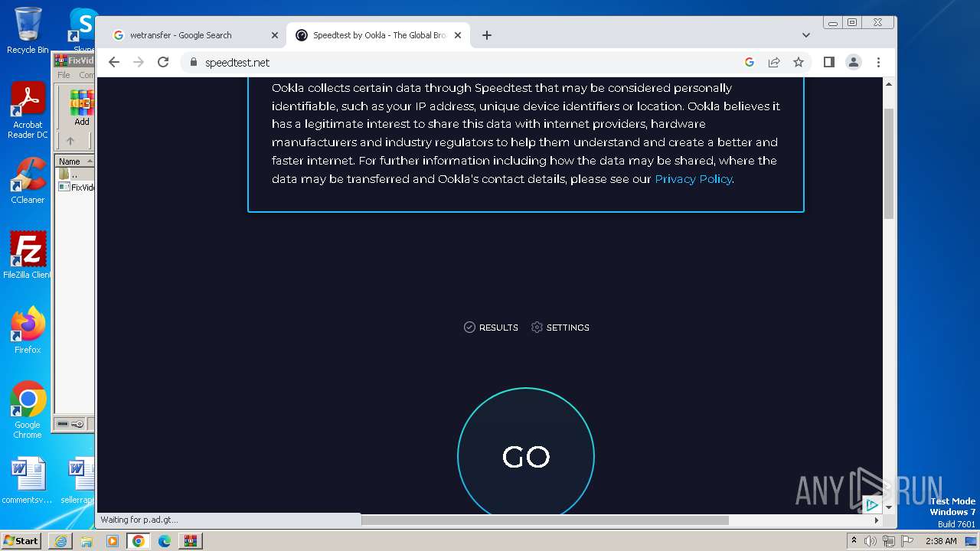980x551 pixels.
Task: Click the site lock icon
Action: 193,62
